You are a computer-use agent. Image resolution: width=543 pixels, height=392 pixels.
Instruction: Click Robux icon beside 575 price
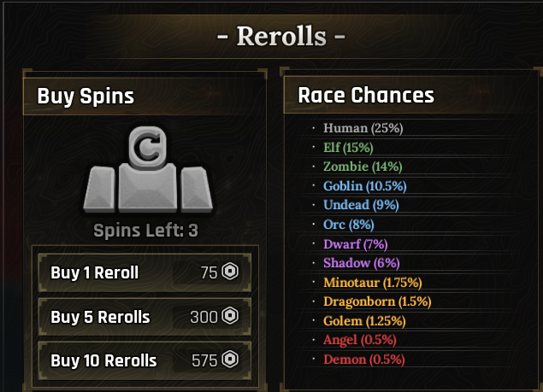coord(230,360)
